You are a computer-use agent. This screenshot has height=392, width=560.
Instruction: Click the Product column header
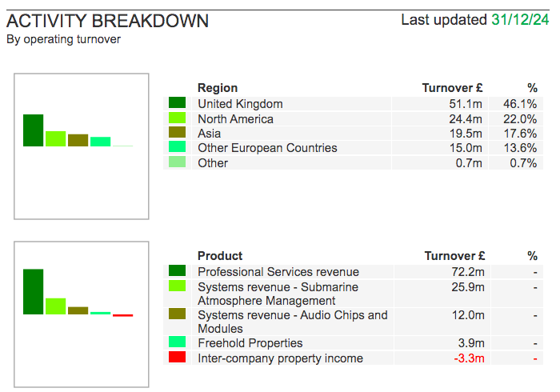(x=220, y=256)
